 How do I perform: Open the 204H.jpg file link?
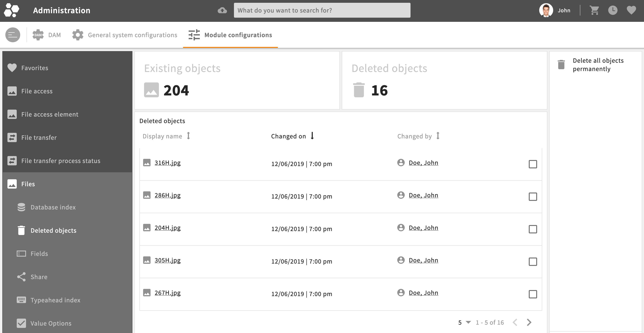click(x=168, y=228)
